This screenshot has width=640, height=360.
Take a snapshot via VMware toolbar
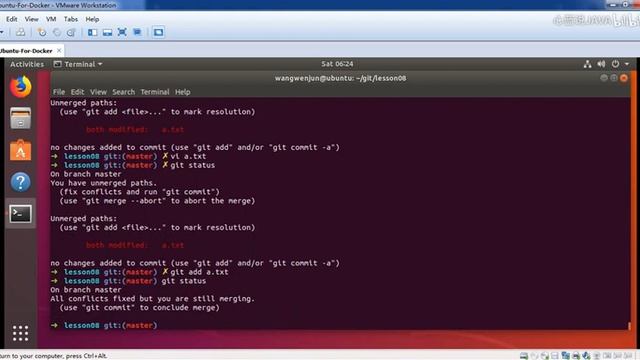point(42,32)
